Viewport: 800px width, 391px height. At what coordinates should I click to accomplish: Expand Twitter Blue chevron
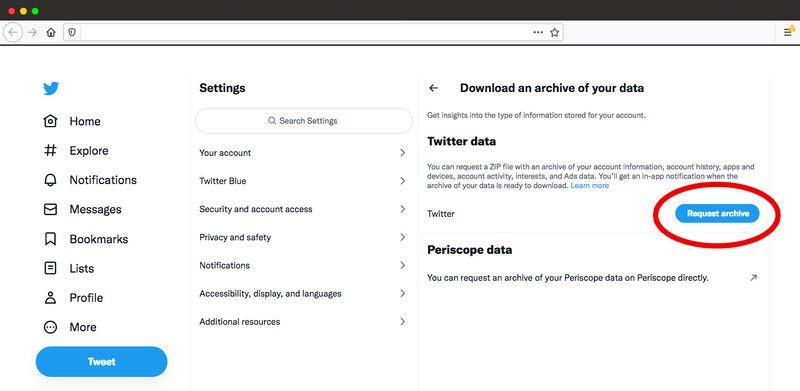[x=403, y=181]
